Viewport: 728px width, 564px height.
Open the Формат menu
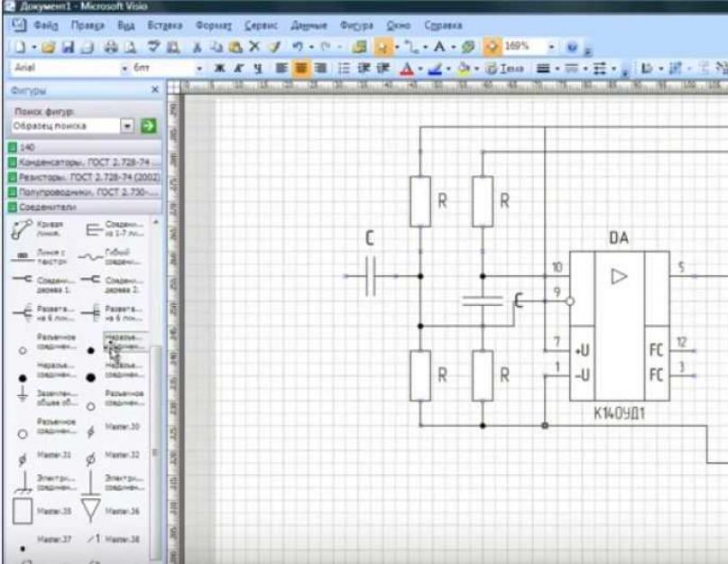pos(214,25)
